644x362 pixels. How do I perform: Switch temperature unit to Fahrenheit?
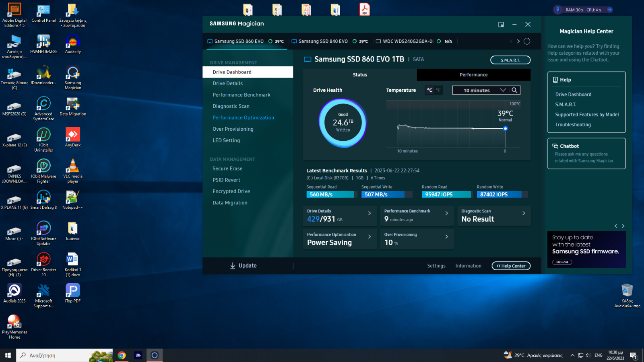coord(438,90)
